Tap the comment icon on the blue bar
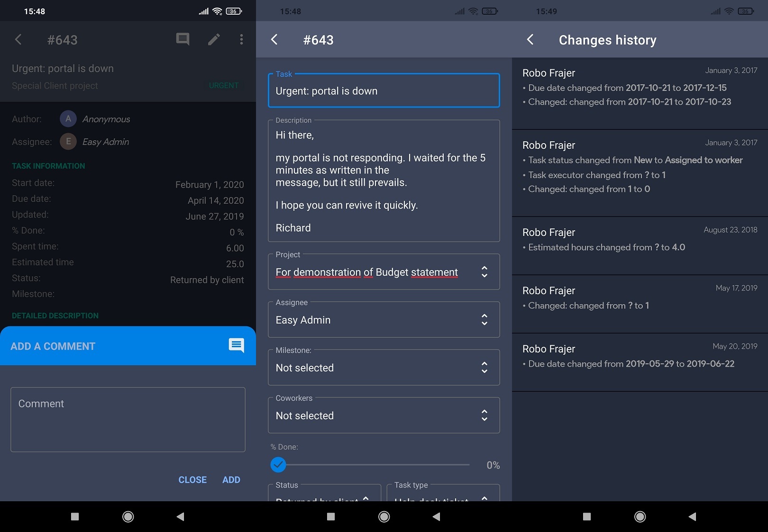The height and width of the screenshot is (532, 768). click(x=236, y=346)
